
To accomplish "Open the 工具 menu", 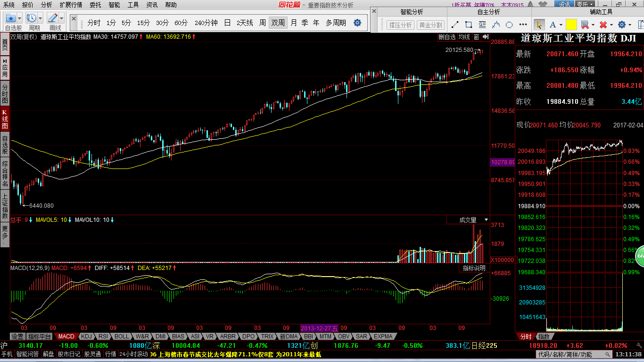I will (x=133, y=5).
